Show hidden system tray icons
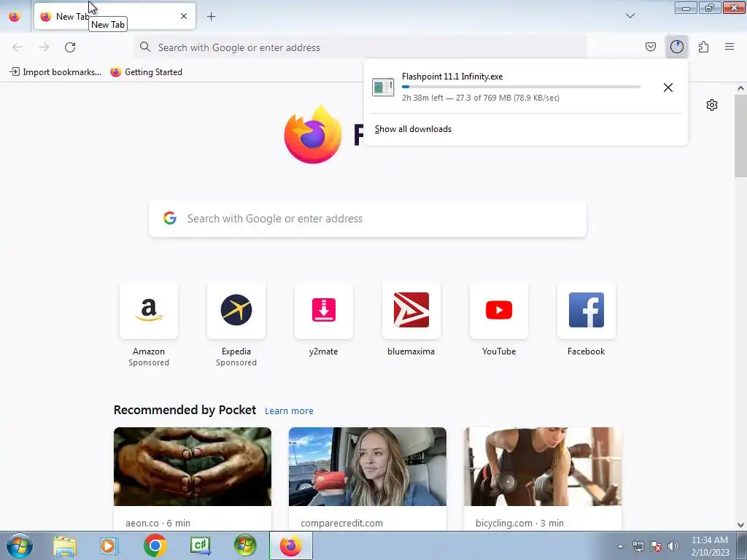Image resolution: width=747 pixels, height=560 pixels. pyautogui.click(x=620, y=546)
